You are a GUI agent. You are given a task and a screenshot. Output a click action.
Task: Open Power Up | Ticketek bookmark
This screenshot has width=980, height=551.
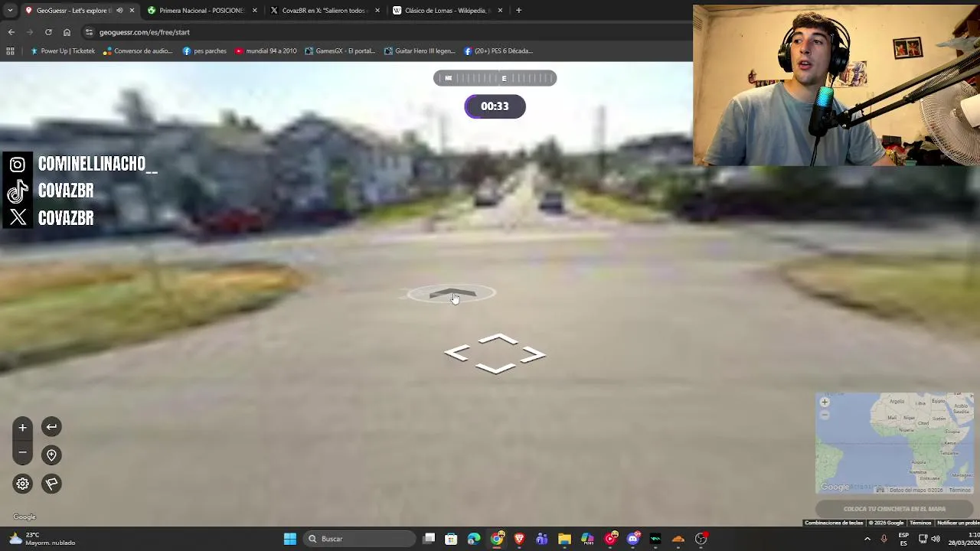click(x=63, y=51)
